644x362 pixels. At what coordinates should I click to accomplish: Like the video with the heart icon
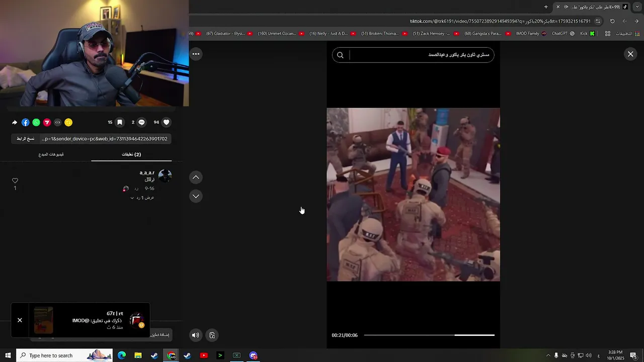tap(166, 122)
